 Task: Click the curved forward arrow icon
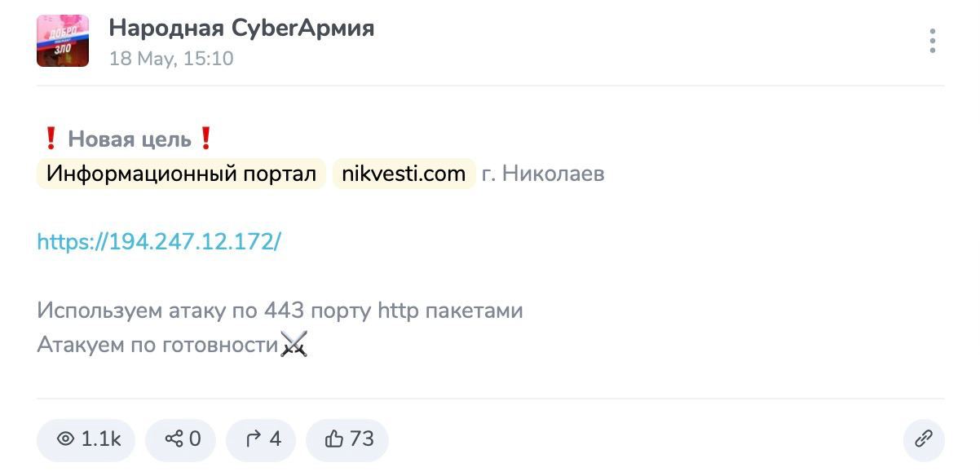254,439
